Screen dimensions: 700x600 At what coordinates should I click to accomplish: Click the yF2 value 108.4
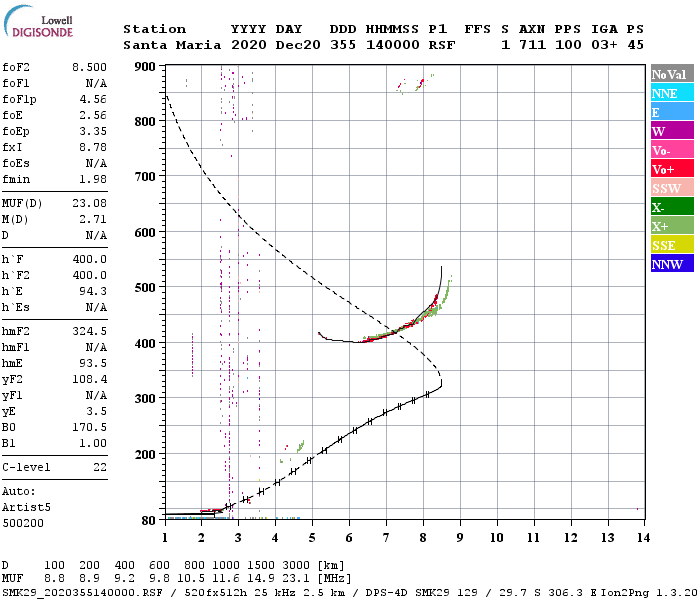coord(89,379)
